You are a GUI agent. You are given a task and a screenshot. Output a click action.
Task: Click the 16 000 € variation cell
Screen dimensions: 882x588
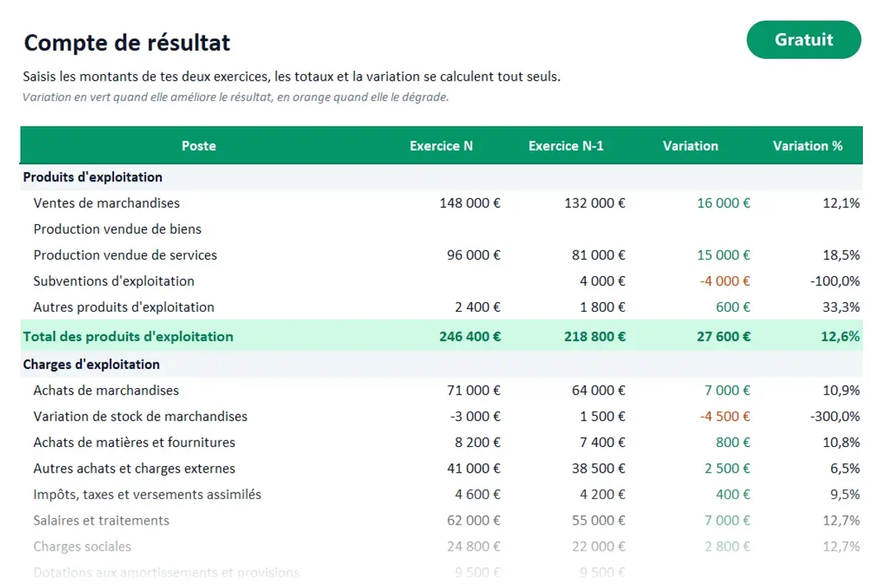(x=723, y=203)
